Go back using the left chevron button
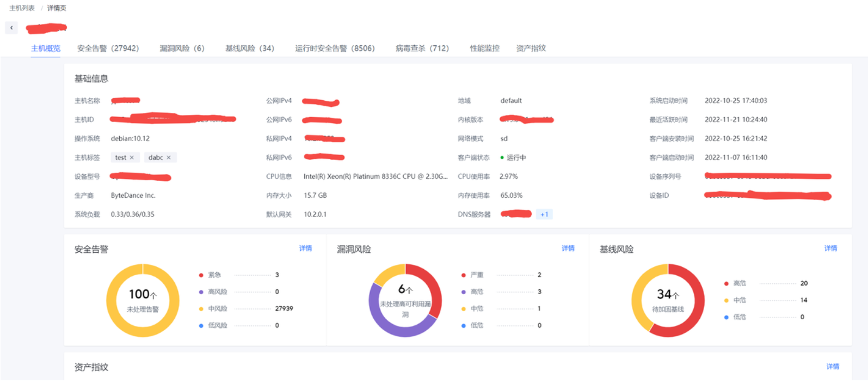The width and height of the screenshot is (868, 383). (11, 28)
